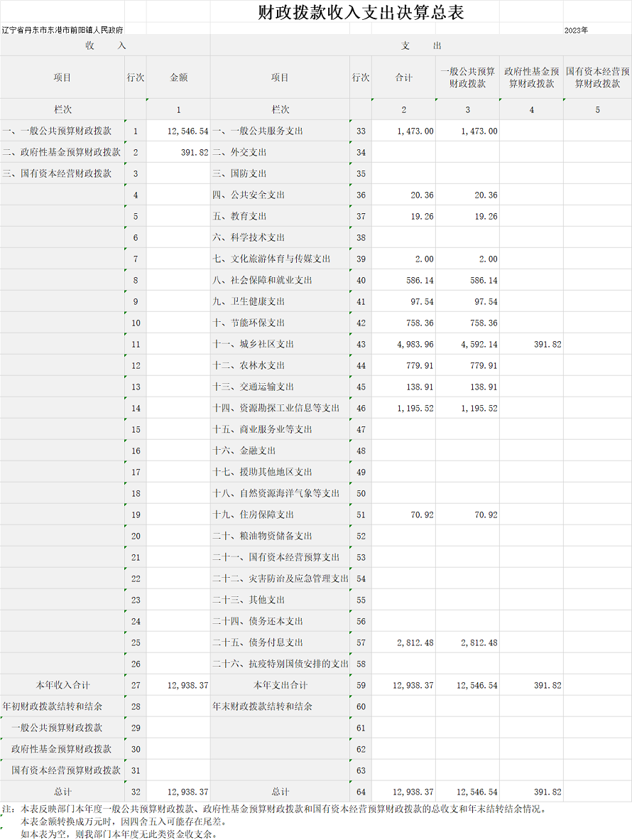Image resolution: width=632 pixels, height=840 pixels.
Task: Click the 一般公共预算财政拨款 column header
Action: coord(467,77)
